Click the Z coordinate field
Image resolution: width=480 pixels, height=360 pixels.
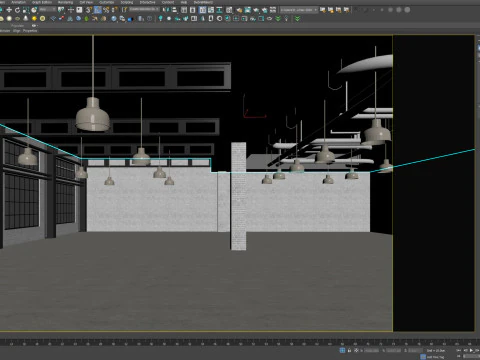[415, 350]
